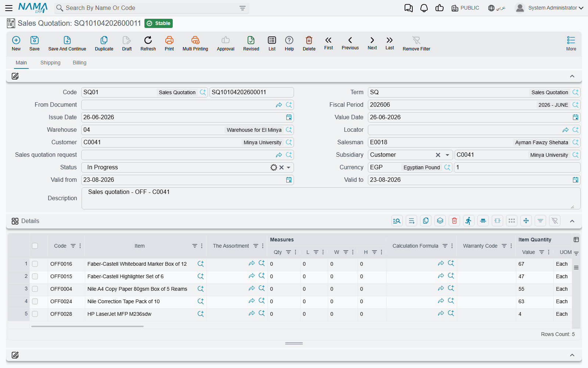Open the chat messages icon

point(408,8)
